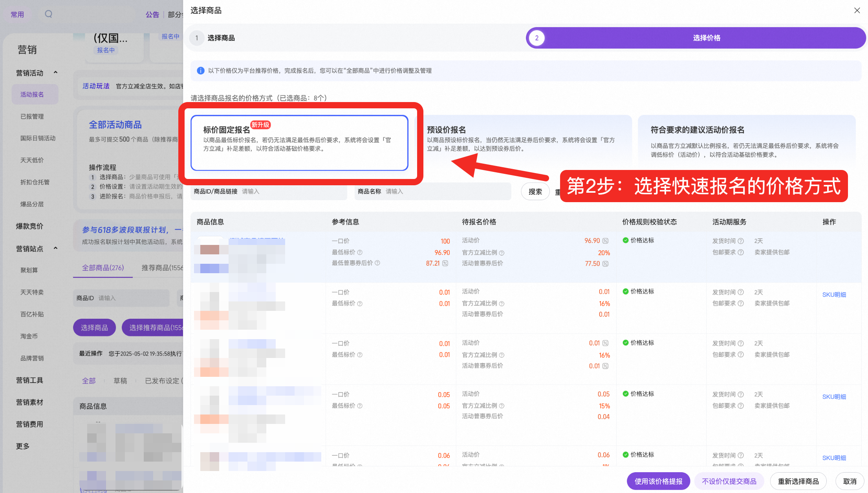Click the 常用 tab at top left
The image size is (868, 493).
17,15
